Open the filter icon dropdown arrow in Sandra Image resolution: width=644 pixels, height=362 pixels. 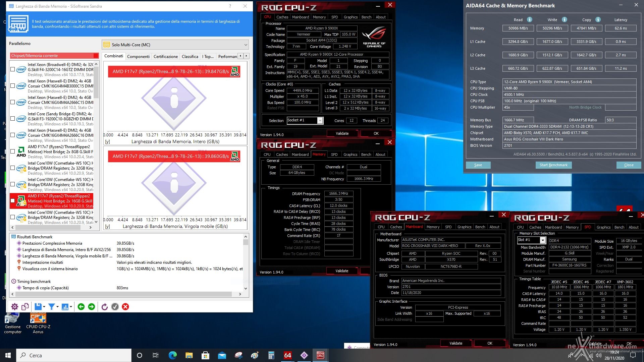point(57,307)
